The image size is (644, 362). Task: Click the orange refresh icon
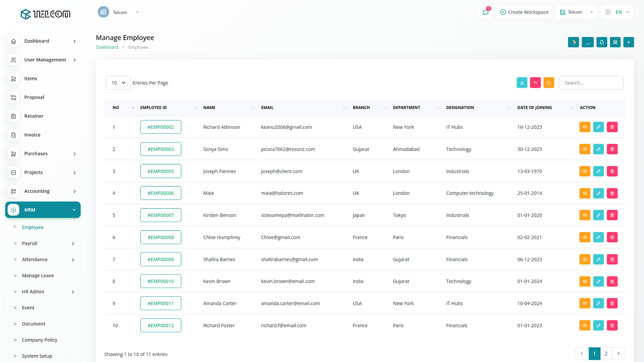pos(549,83)
